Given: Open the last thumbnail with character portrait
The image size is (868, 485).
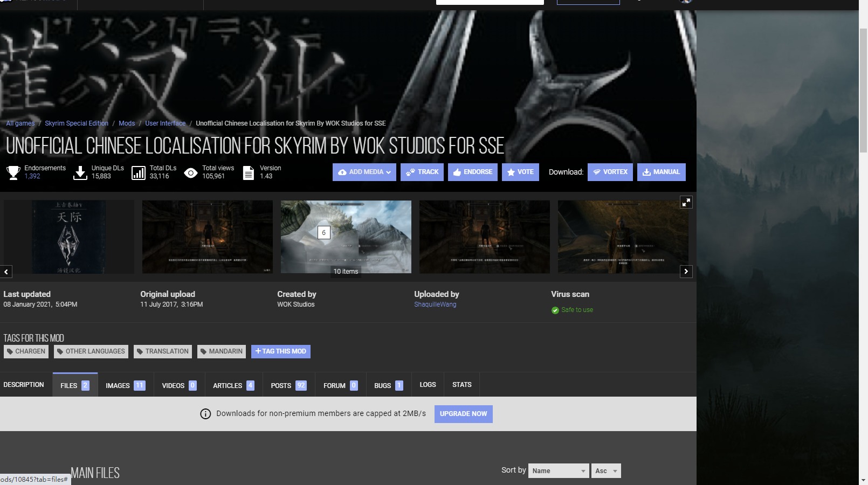Looking at the screenshot, I should (x=623, y=237).
